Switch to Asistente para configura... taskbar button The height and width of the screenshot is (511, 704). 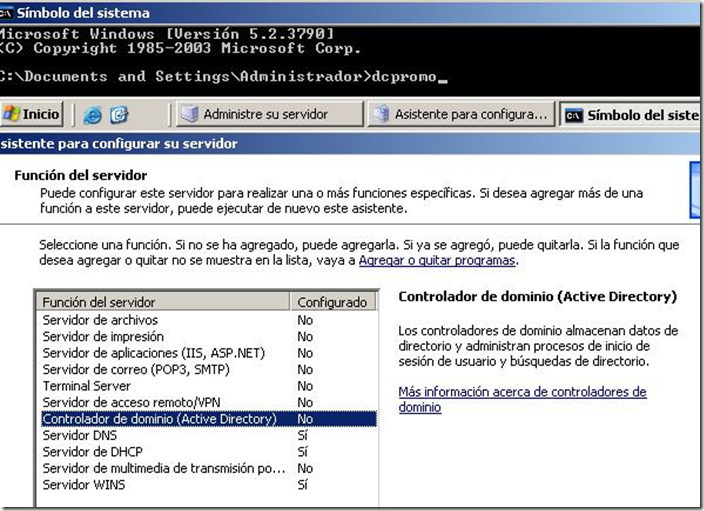(461, 114)
